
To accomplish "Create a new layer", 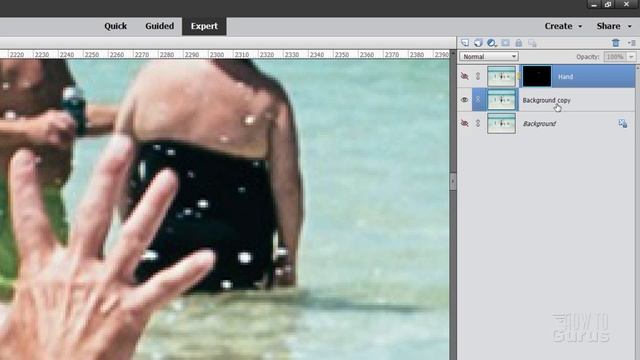I will [x=465, y=43].
